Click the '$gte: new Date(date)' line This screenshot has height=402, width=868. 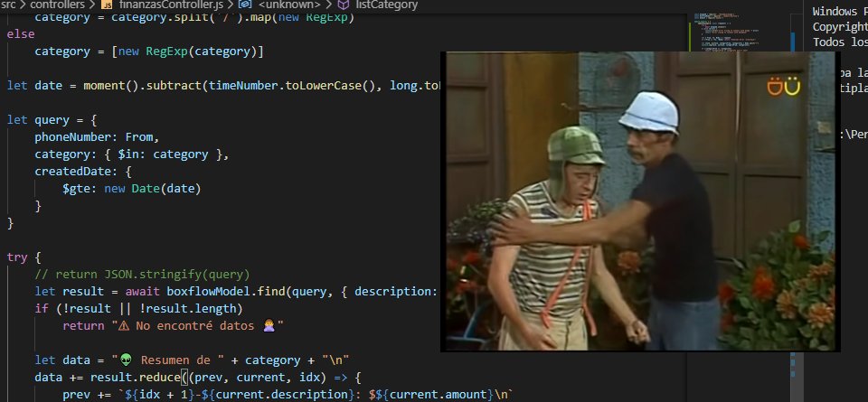click(132, 189)
